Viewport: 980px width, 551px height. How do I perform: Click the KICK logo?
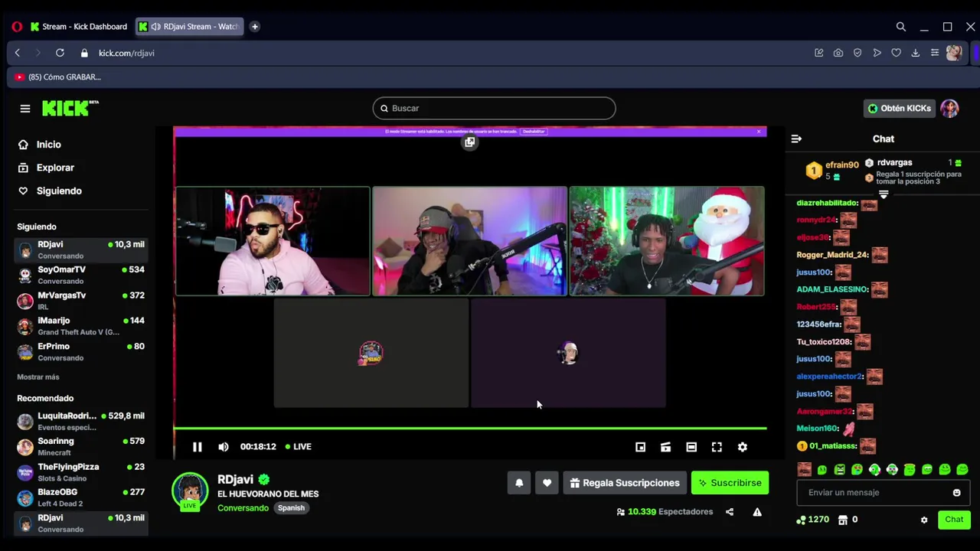pyautogui.click(x=70, y=108)
